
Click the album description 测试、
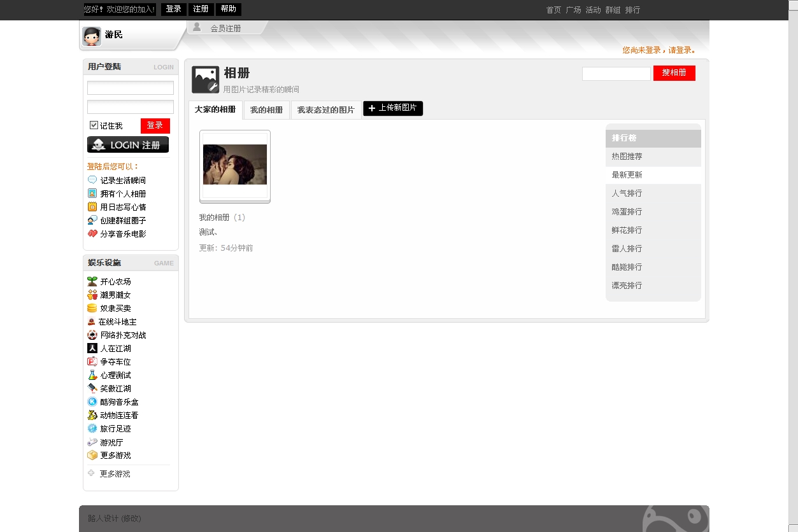point(209,232)
